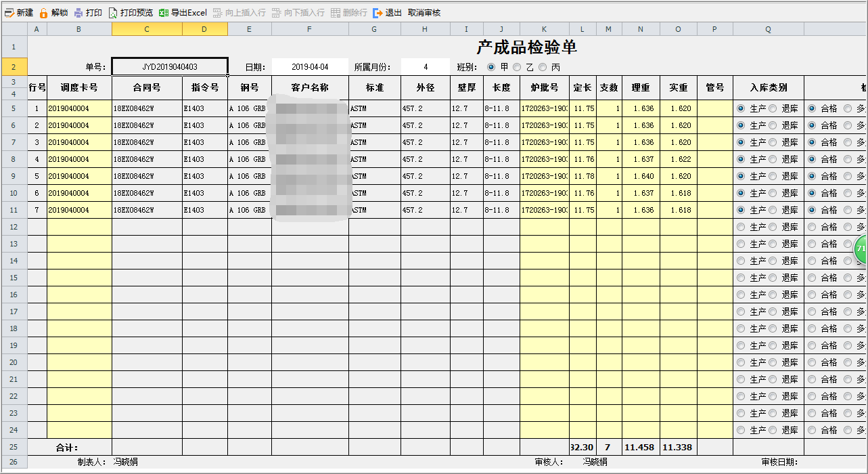
Task: Click 实重 value 1.622 in row 4
Action: pos(679,159)
